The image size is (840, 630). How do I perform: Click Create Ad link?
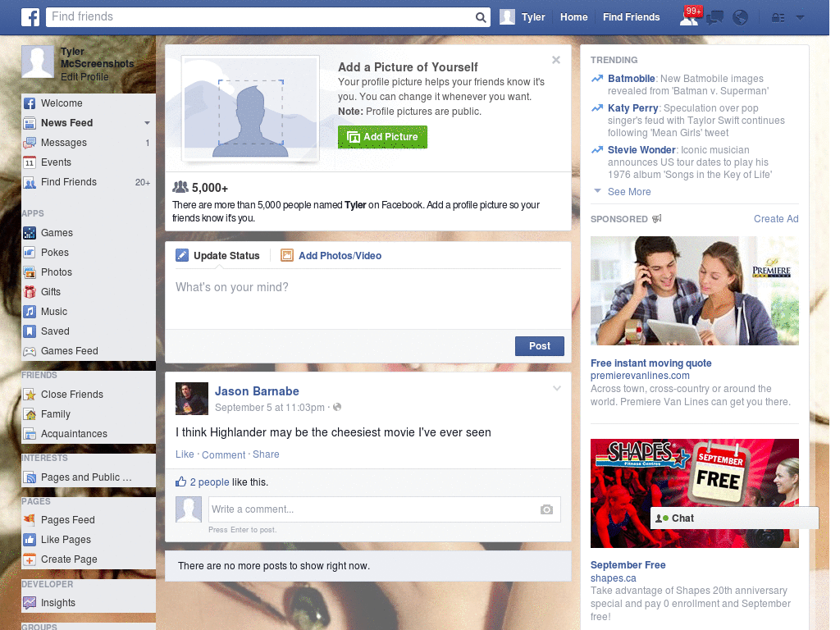pos(776,218)
